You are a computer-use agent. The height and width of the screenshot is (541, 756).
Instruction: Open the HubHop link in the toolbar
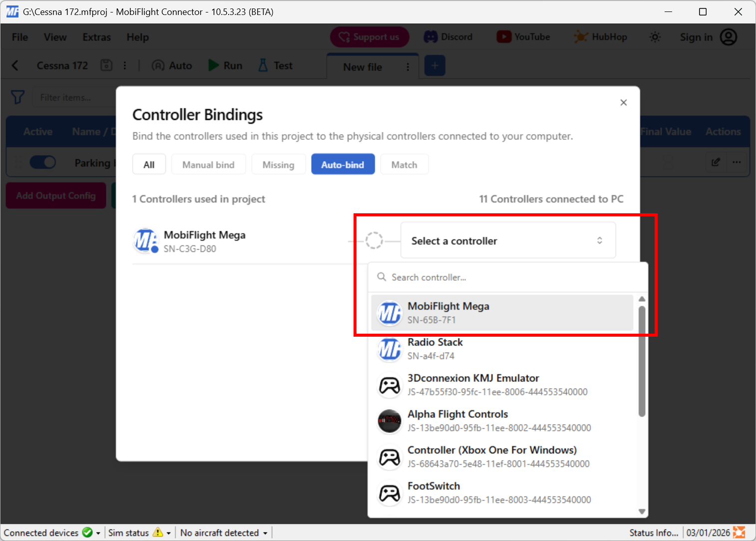click(601, 36)
